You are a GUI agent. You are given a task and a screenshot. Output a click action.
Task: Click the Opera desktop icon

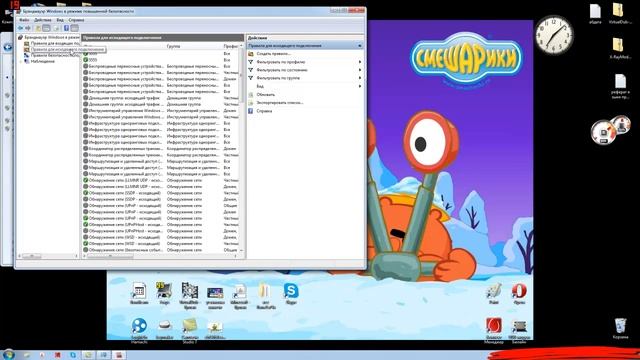click(519, 294)
